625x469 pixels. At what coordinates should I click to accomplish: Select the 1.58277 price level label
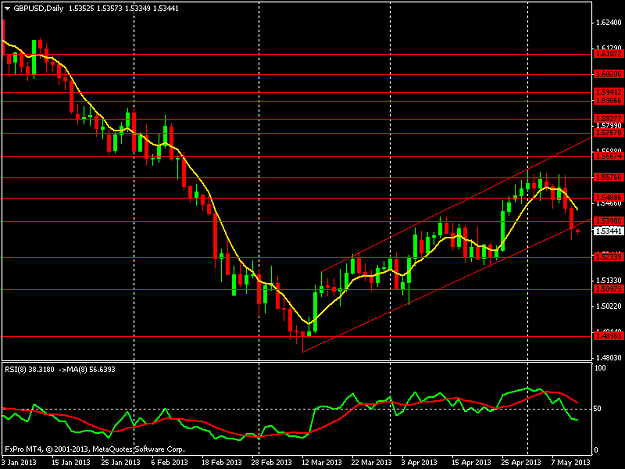point(608,118)
